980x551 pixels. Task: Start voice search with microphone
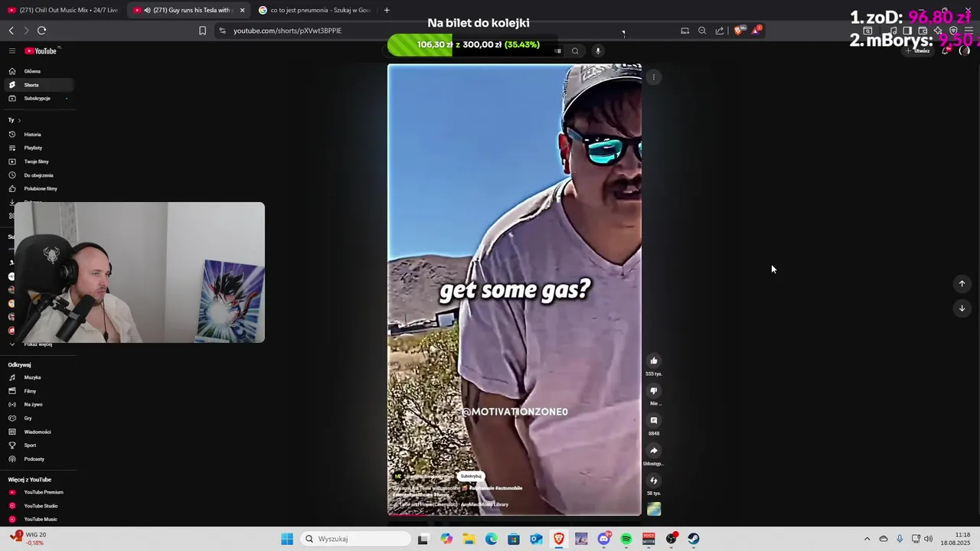(598, 51)
